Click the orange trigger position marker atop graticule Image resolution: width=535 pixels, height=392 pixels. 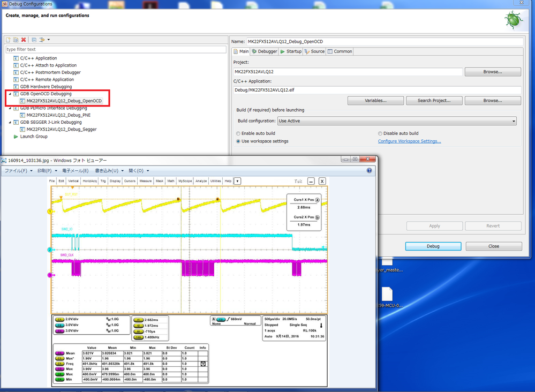point(72,187)
